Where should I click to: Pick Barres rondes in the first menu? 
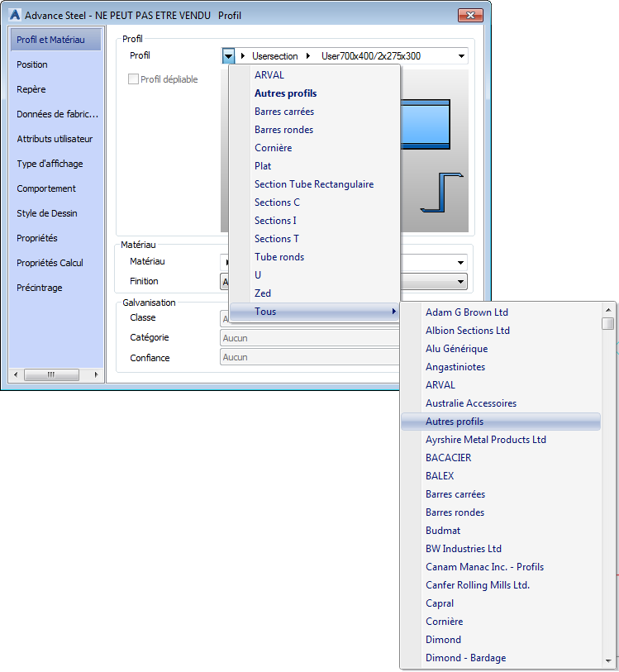coord(315,130)
